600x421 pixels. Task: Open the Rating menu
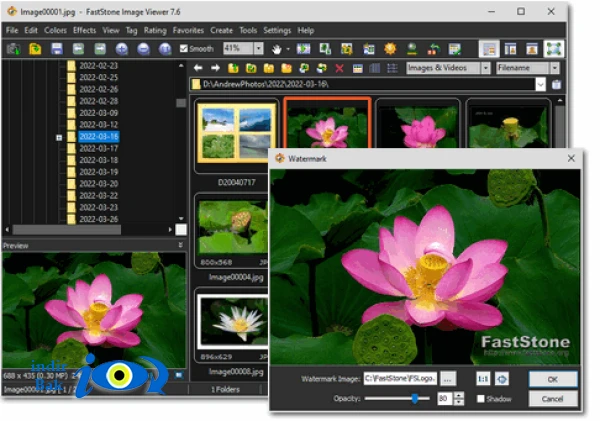[x=155, y=30]
